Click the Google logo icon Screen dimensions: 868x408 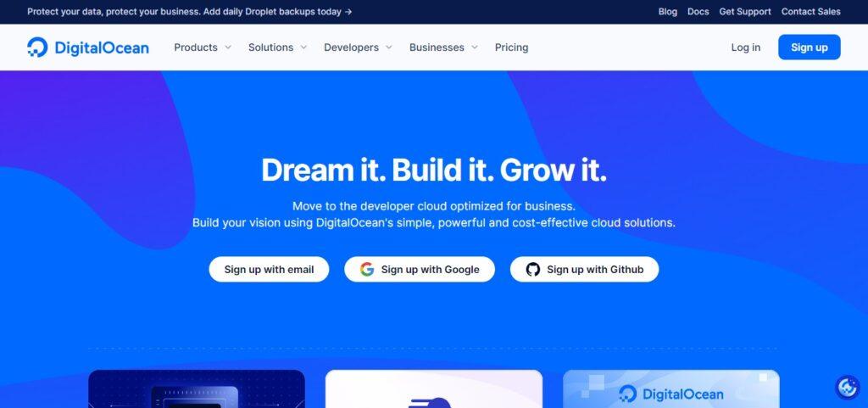tap(367, 270)
